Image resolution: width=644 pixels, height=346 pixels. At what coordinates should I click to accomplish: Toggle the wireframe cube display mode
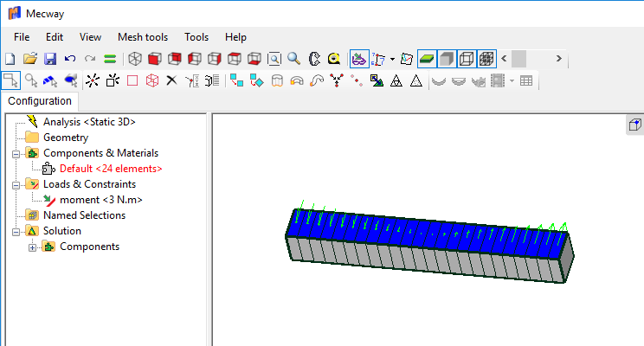[467, 59]
